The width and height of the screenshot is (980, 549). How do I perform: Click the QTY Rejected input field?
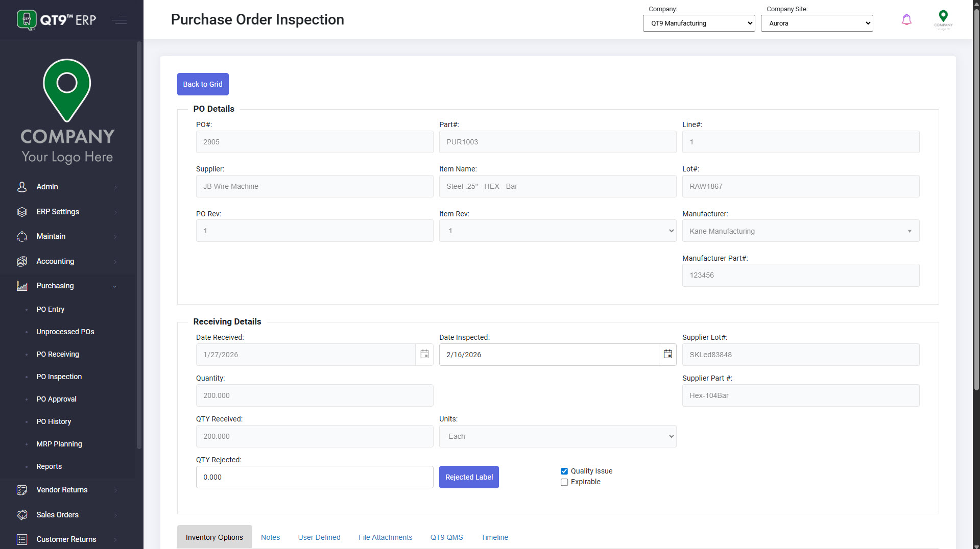(315, 477)
